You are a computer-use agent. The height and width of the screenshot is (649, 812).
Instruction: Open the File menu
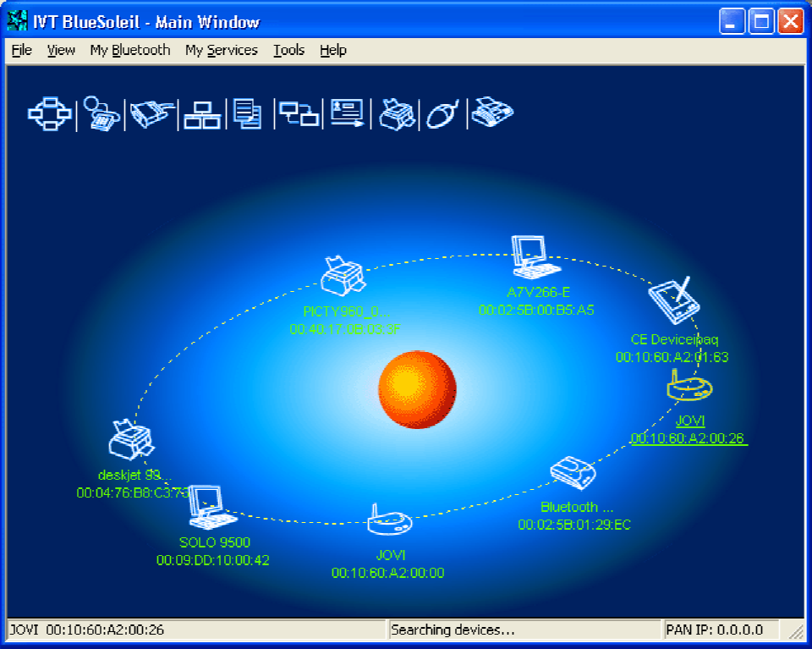[22, 50]
